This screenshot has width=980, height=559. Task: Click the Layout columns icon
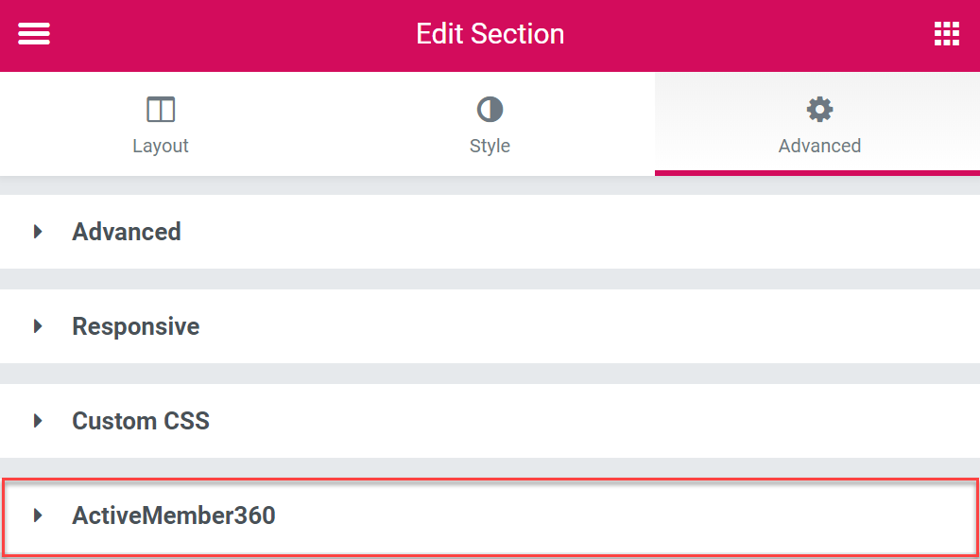point(161,110)
